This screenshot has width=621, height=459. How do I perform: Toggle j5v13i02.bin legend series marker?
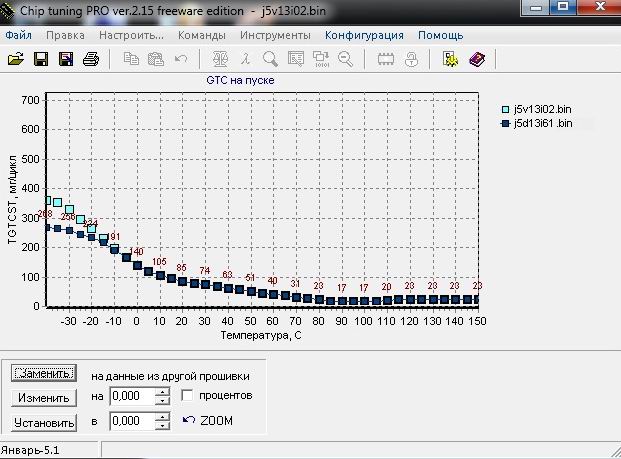pos(505,108)
